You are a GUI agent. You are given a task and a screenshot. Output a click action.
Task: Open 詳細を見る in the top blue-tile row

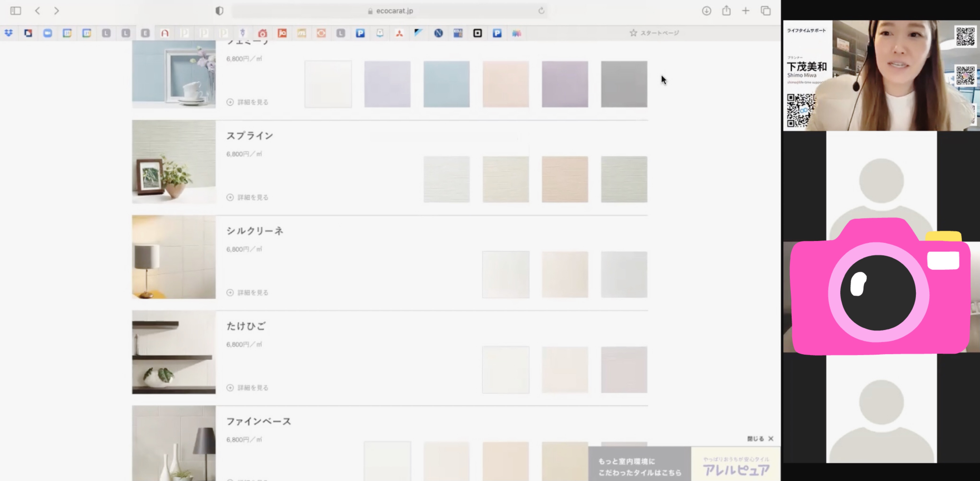[248, 102]
